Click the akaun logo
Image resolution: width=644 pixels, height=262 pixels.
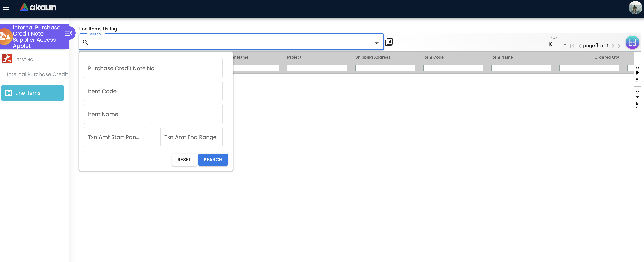(x=38, y=7)
